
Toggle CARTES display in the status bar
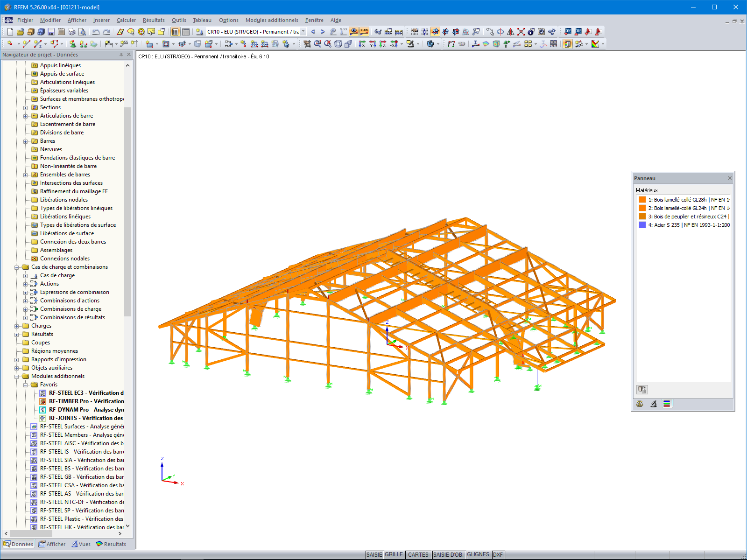(x=418, y=554)
